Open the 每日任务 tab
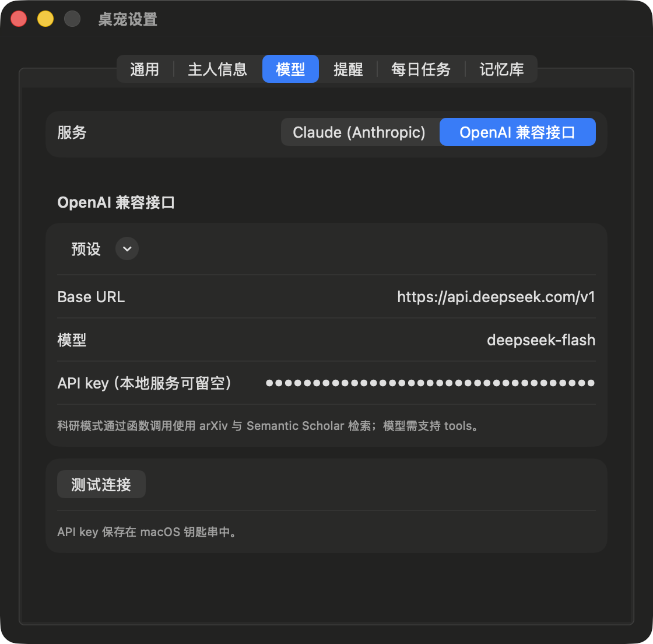The height and width of the screenshot is (644, 653). (420, 69)
